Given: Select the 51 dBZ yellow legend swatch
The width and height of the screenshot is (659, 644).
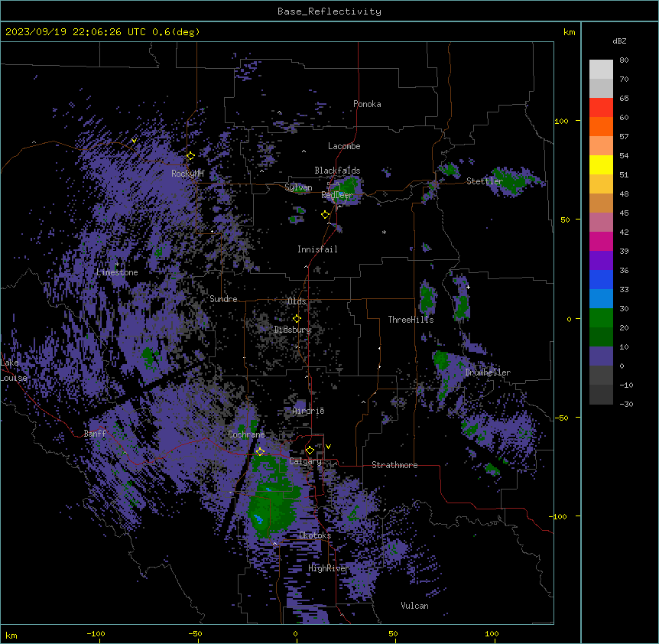Looking at the screenshot, I should click(x=601, y=164).
